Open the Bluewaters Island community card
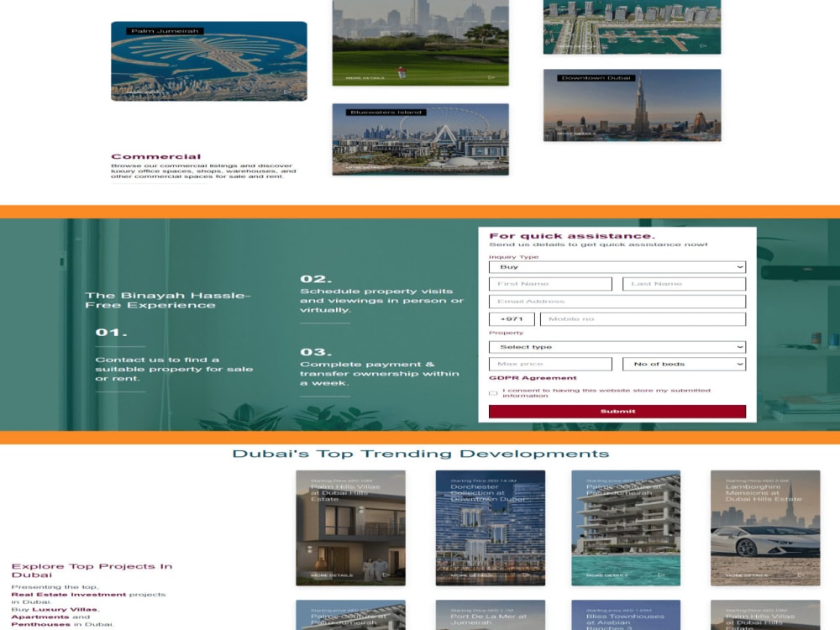 click(x=421, y=139)
